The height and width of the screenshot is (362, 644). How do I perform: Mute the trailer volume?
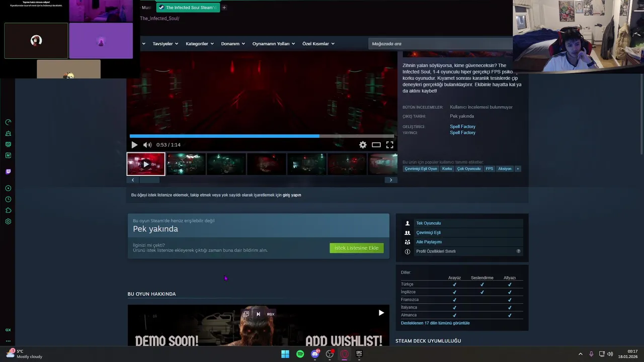[147, 145]
